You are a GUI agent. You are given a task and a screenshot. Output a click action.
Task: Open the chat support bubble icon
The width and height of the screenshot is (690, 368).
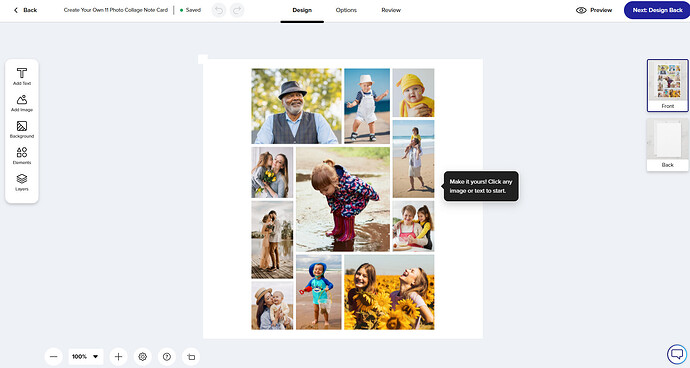(x=677, y=353)
